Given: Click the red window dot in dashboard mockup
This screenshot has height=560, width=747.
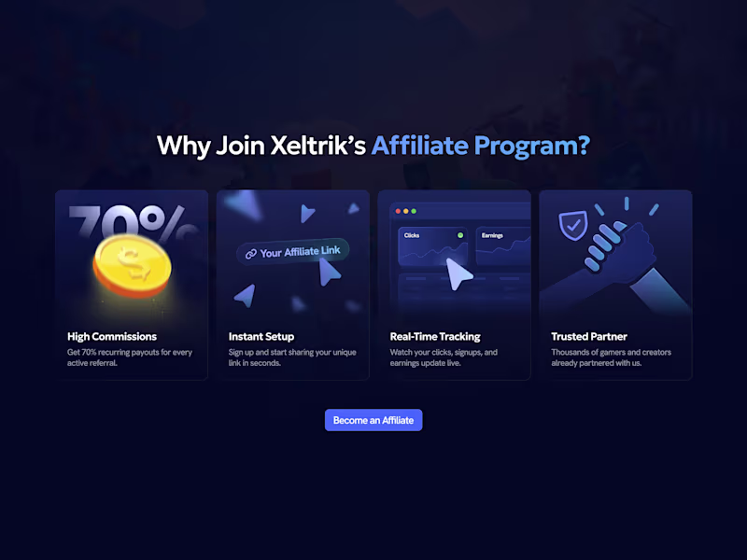Looking at the screenshot, I should (x=399, y=211).
